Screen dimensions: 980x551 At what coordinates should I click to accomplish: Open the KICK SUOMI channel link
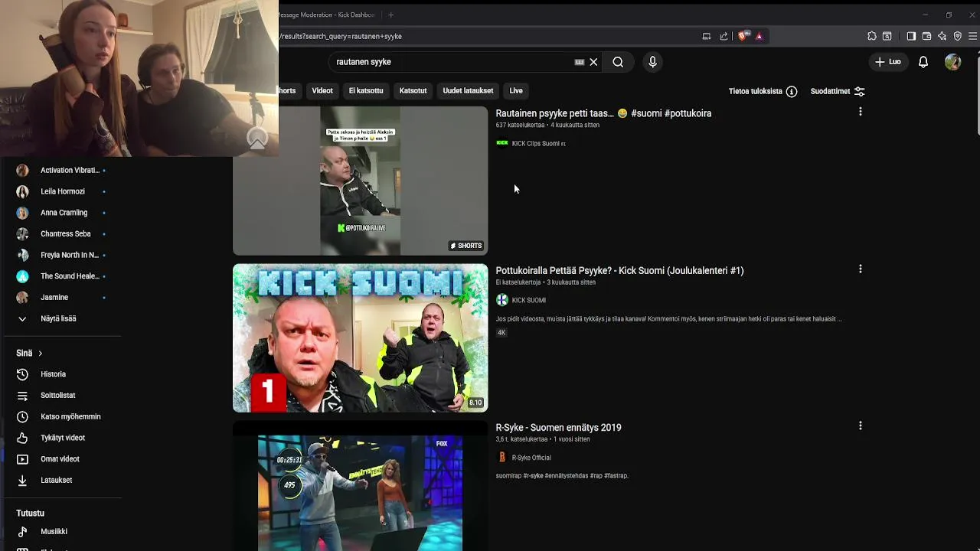click(x=528, y=300)
